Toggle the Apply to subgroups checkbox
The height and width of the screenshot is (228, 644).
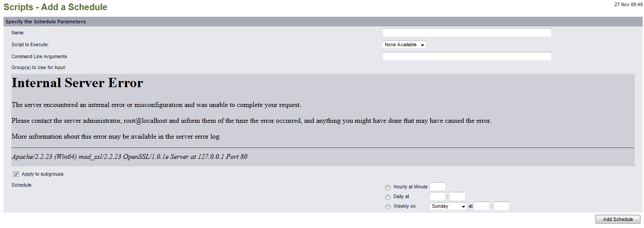click(16, 174)
